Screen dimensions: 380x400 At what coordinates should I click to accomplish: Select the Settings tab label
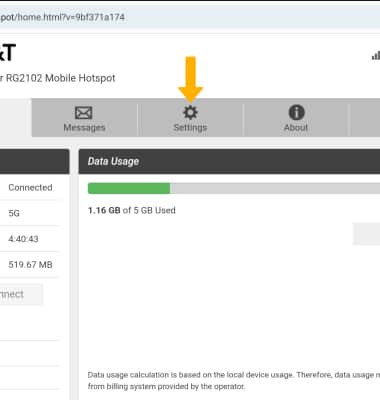coord(190,128)
